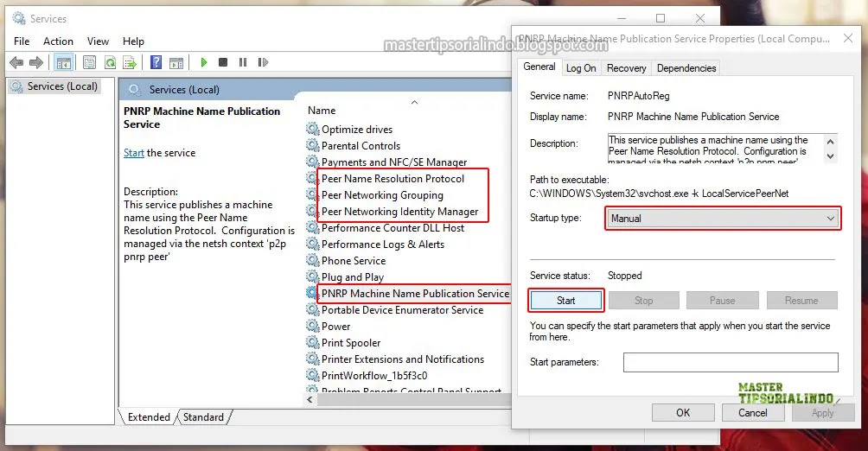Click gear icon beside Plug and Play
This screenshot has width=868, height=451.
[313, 276]
